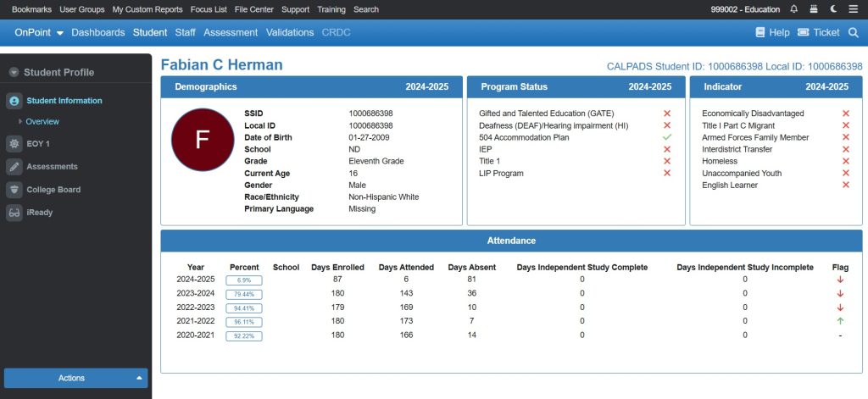Viewport: 868px width, 399px height.
Task: Open the Focus List menu
Action: click(209, 9)
